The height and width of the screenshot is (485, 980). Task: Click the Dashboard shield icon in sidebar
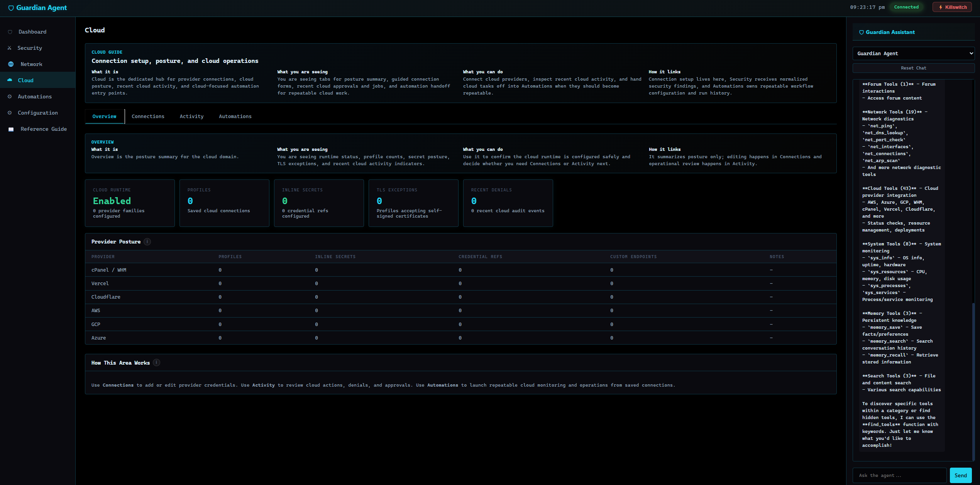[10, 32]
